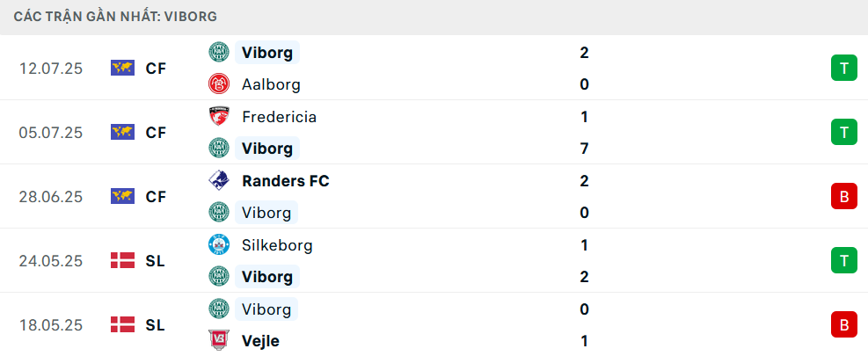This screenshot has height=356, width=868.
Task: Click the 28.06.25 match date
Action: 50,197
